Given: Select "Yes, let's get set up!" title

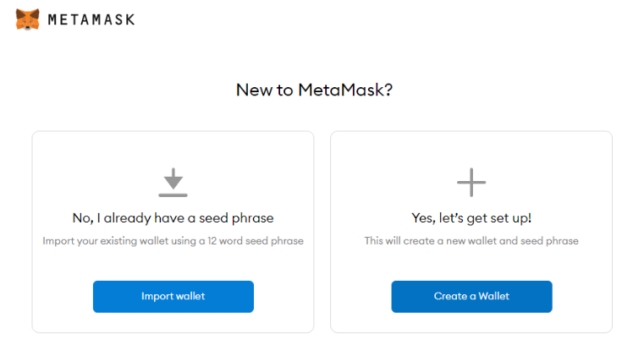Looking at the screenshot, I should pyautogui.click(x=471, y=218).
